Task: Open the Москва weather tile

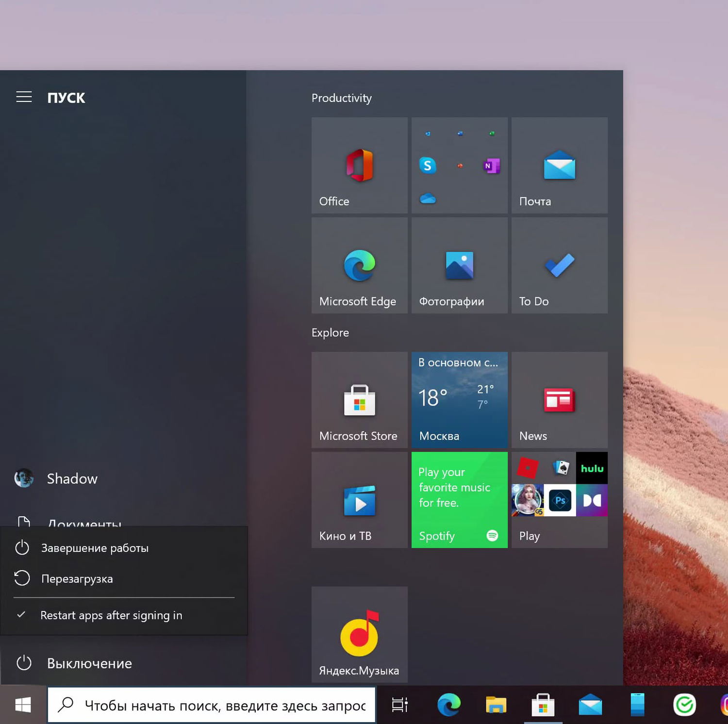Action: click(460, 400)
